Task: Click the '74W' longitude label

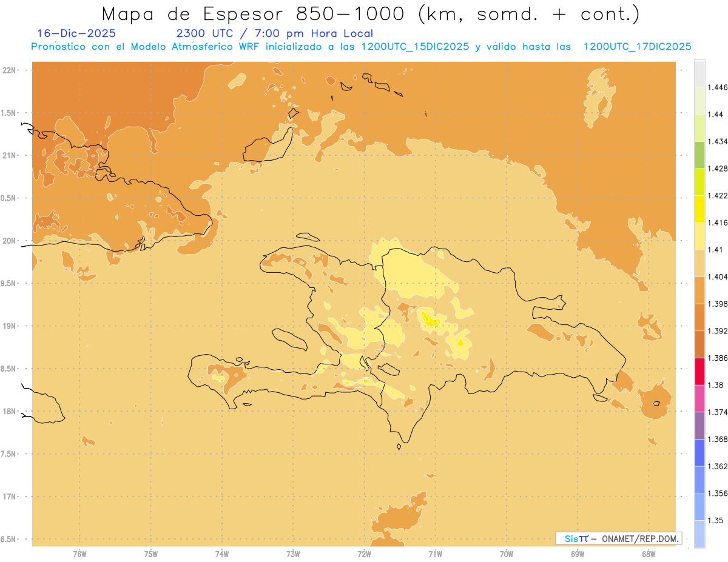Action: coord(222,554)
